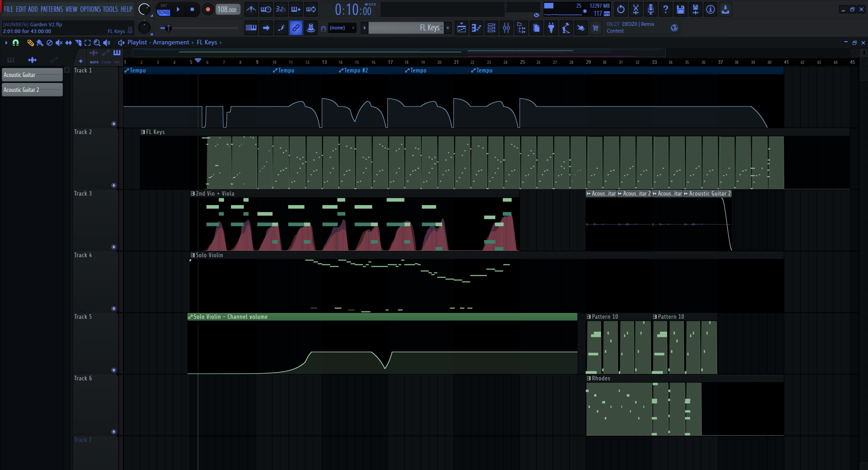868x470 pixels.
Task: Open the TOOLS menu
Action: [110, 9]
